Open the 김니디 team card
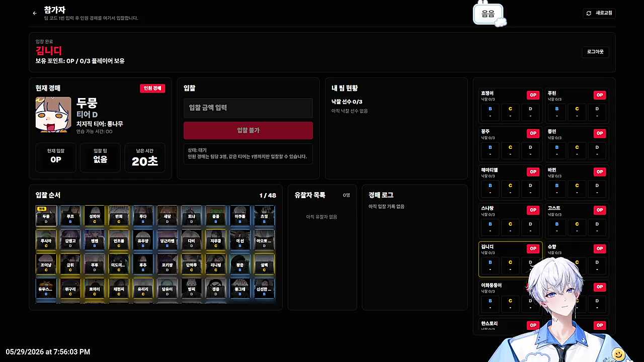This screenshot has height=362, width=644. coord(510,259)
